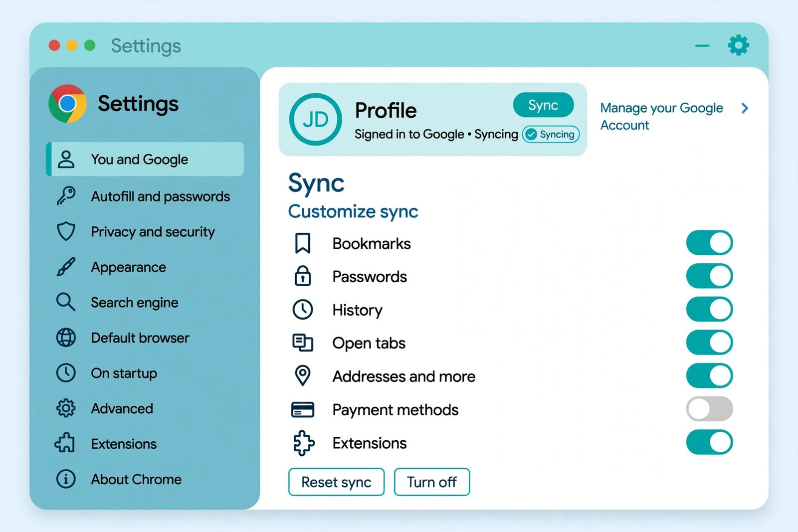Click the key icon for Autofill and passwords

coord(66,196)
